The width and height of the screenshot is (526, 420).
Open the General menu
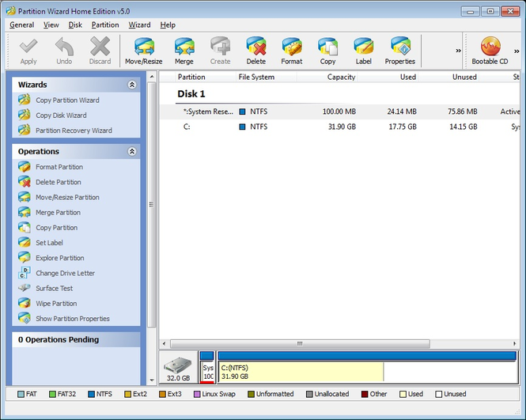click(22, 25)
